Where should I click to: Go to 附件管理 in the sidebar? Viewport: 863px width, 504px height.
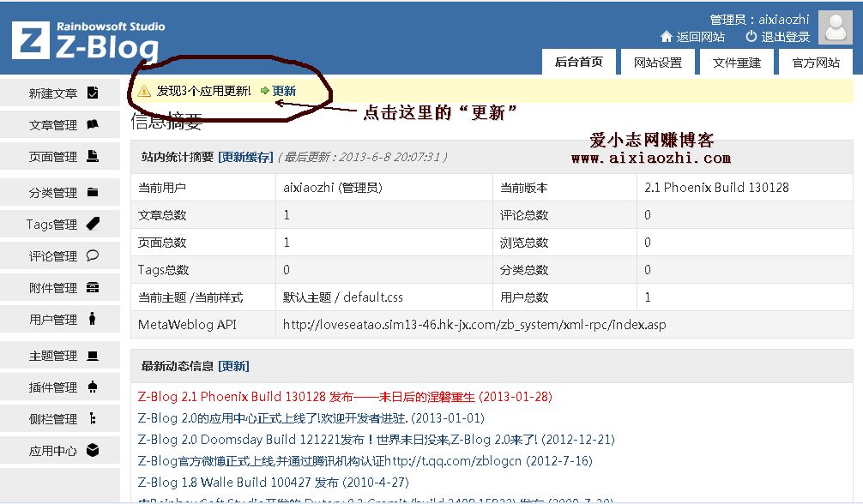coord(60,288)
